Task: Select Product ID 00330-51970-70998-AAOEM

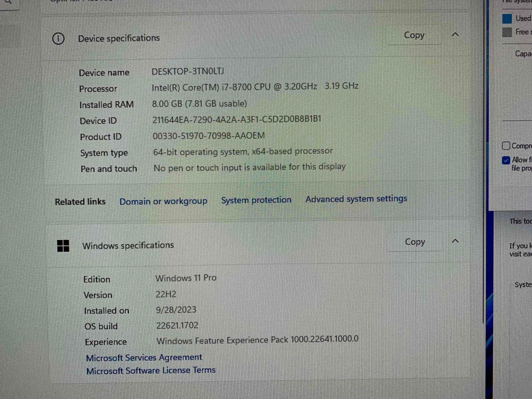Action: 209,136
